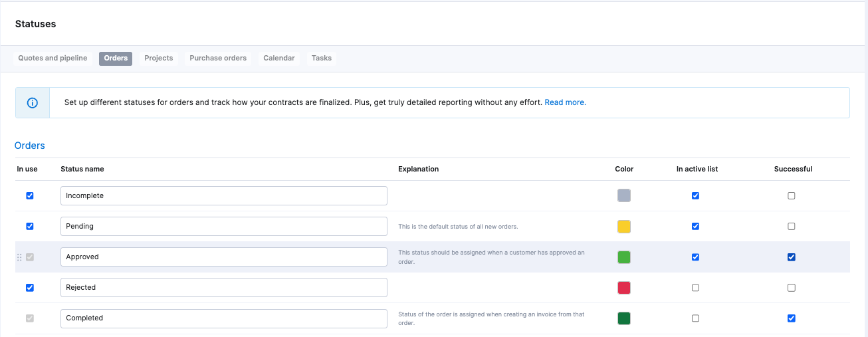
Task: Open the Projects tab
Action: coord(159,58)
